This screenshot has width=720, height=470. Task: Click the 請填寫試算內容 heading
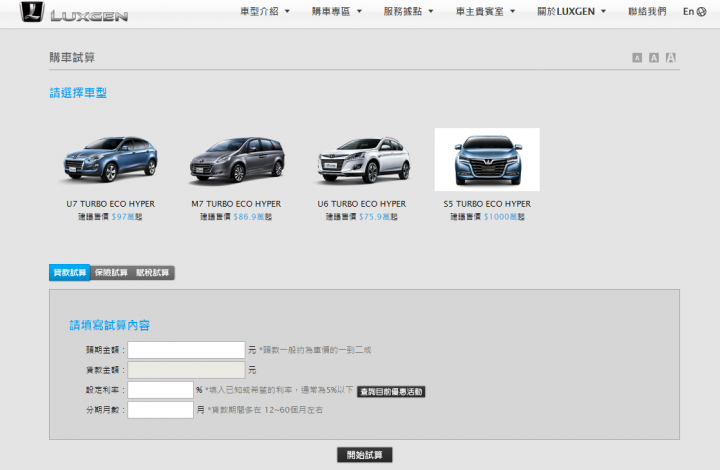110,325
